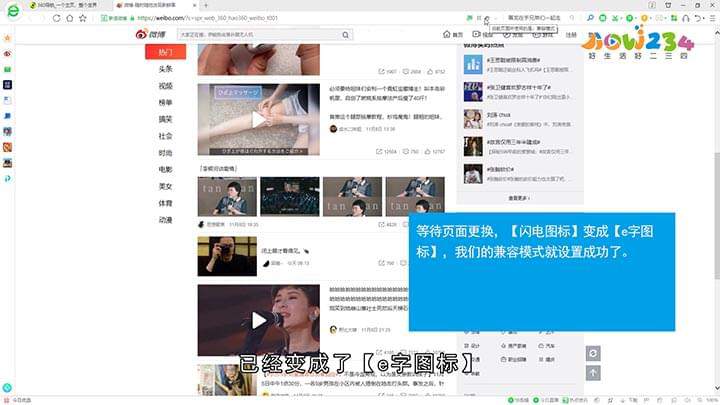Click the Weibo logo
The image size is (720, 405).
[151, 34]
